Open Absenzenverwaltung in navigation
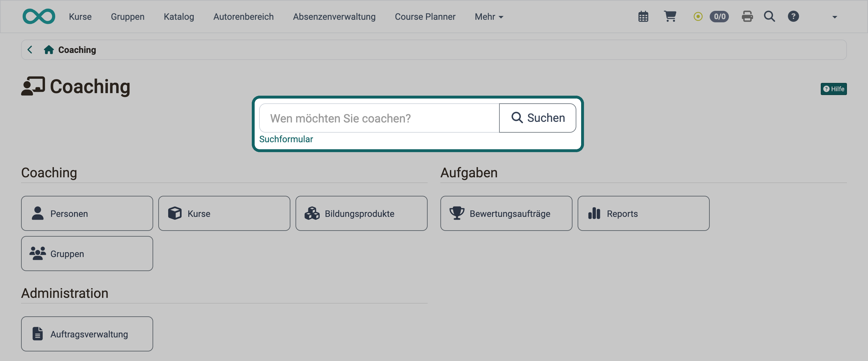868x361 pixels. 334,17
